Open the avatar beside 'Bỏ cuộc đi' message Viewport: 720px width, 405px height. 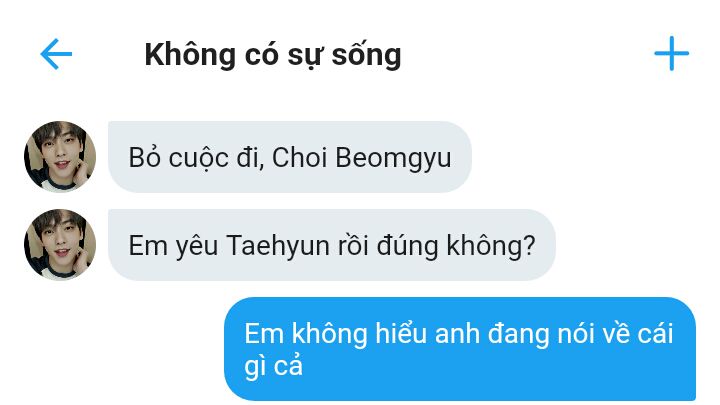[x=60, y=157]
